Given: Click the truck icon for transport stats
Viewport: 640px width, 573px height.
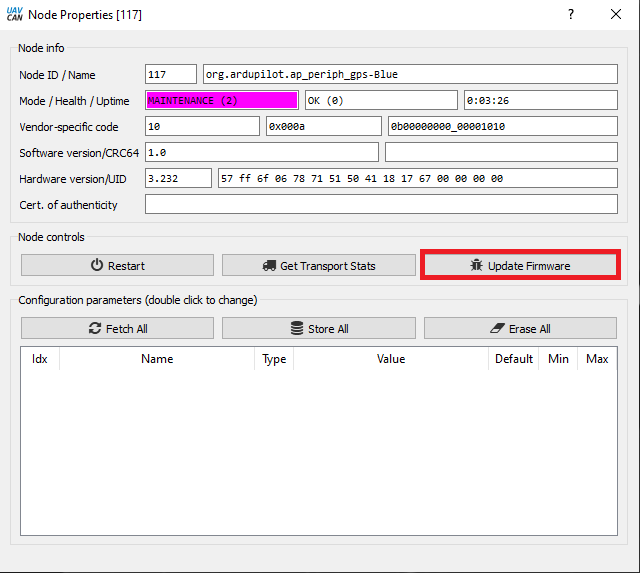Looking at the screenshot, I should [x=269, y=266].
